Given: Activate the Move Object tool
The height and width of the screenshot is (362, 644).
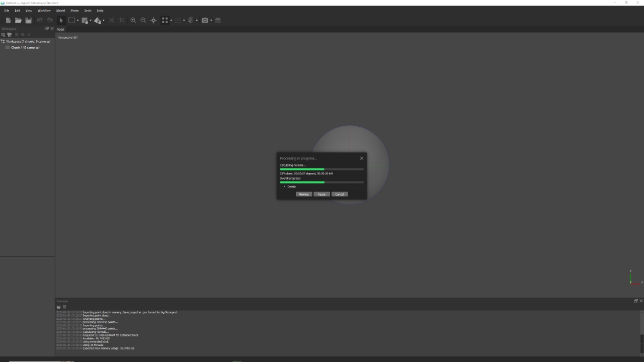Looking at the screenshot, I should [98, 20].
